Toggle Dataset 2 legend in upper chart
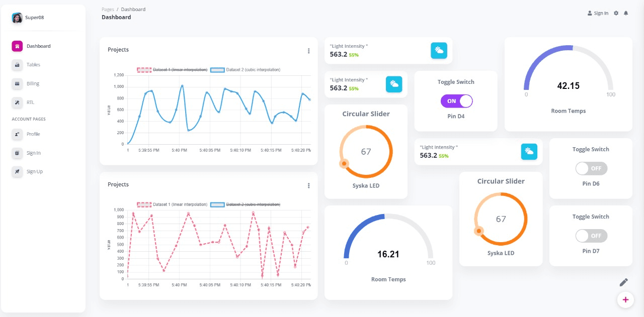The image size is (644, 317). click(246, 70)
